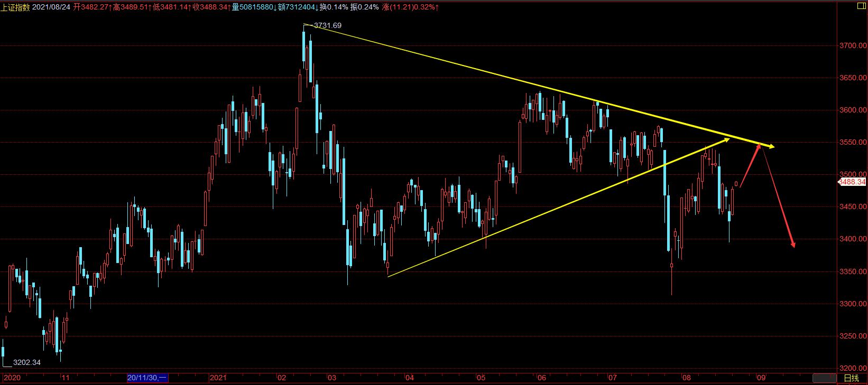Click the 3600.00 price axis label
This screenshot has height=385, width=868.
pyautogui.click(x=854, y=110)
